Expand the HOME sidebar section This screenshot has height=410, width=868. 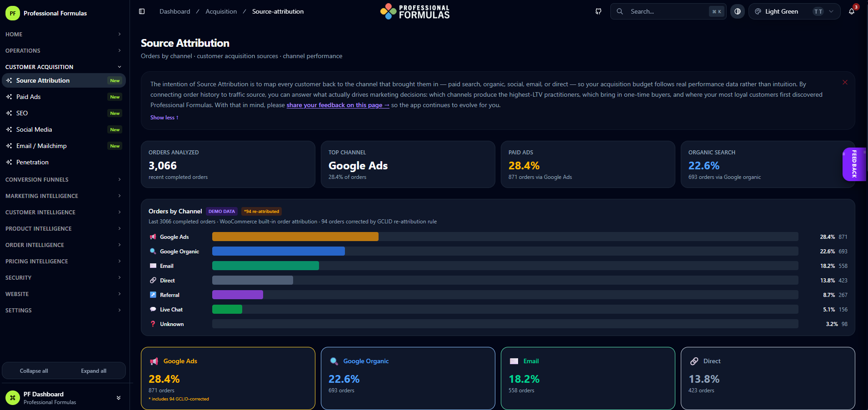click(x=63, y=34)
